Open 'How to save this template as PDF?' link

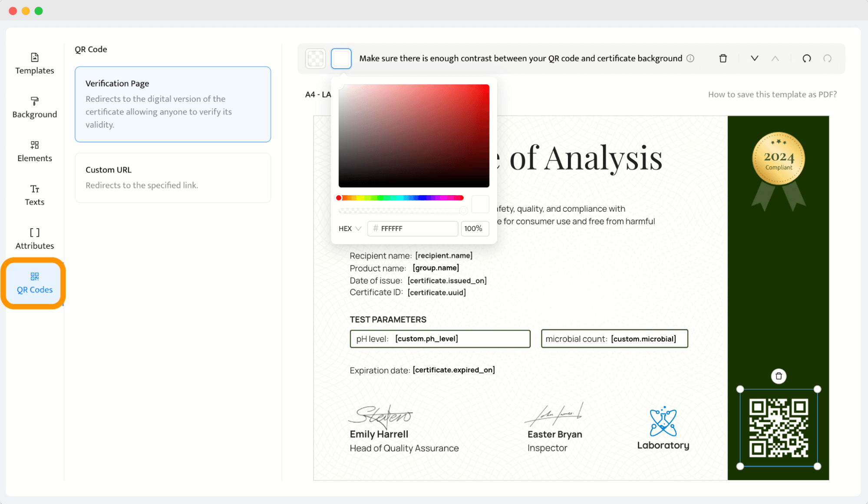(x=772, y=94)
